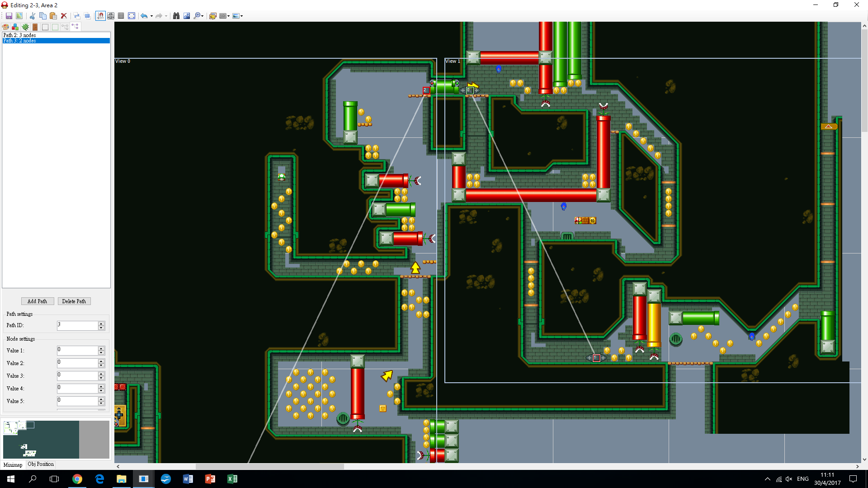
Task: Switch to the black dashed views tab
Action: tap(45, 27)
